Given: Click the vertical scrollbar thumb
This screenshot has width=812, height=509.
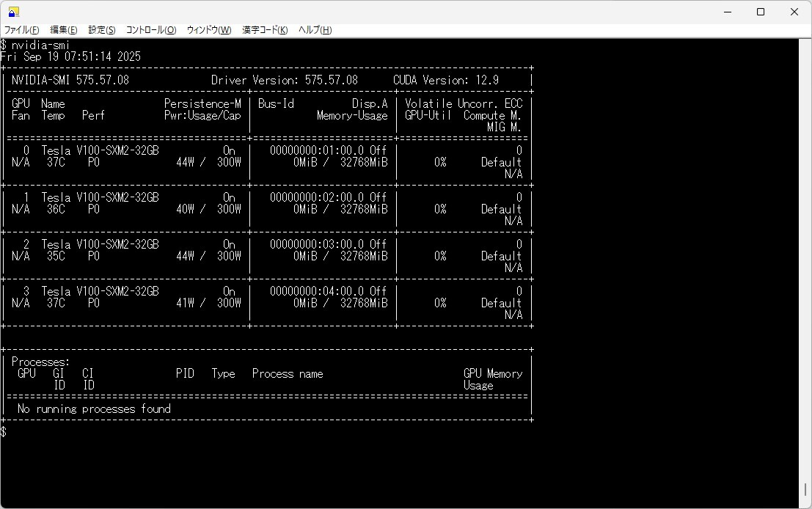Looking at the screenshot, I should coord(805,489).
